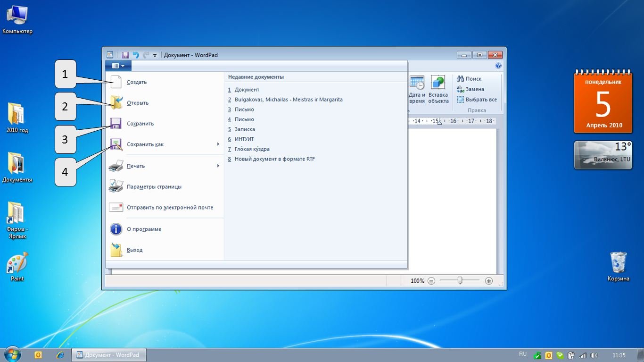Click the zoom in plus button
This screenshot has width=644, height=362.
tap(489, 281)
